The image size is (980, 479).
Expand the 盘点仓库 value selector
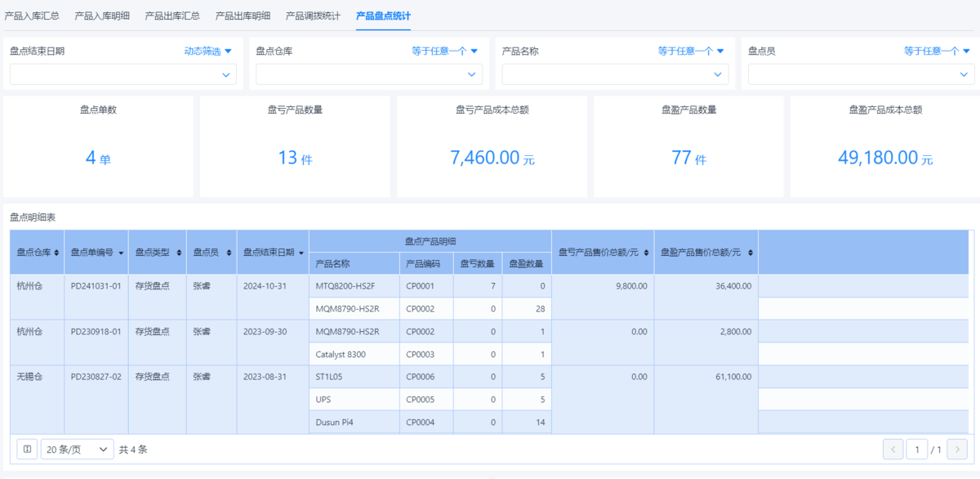click(x=369, y=74)
